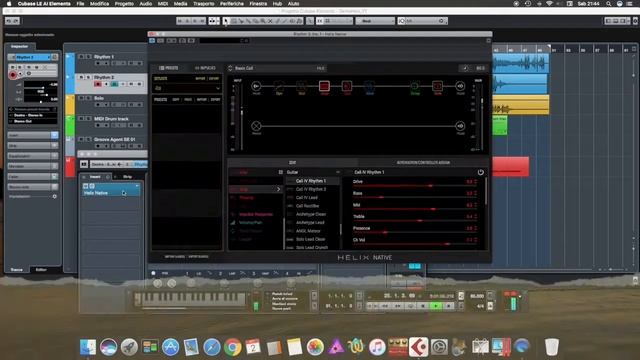Open the Stereo In input routing selector
The image size is (640, 360).
[x=33, y=115]
